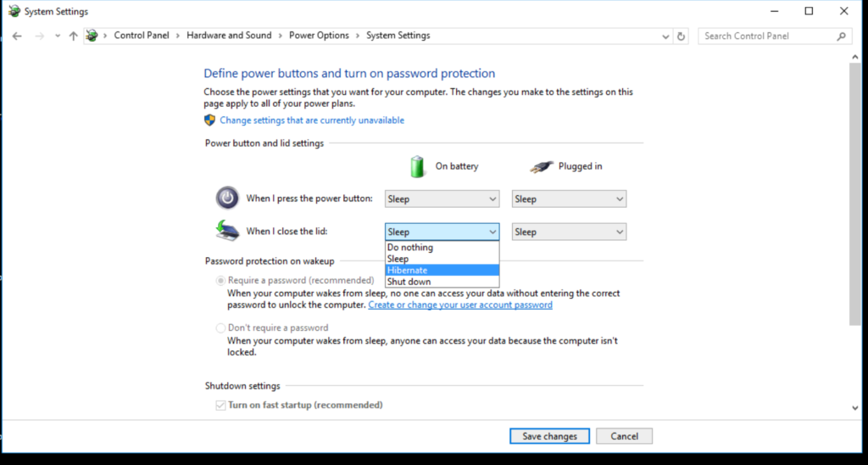Click the scrollbar up arrow
Image resolution: width=868 pixels, height=465 pixels.
[x=855, y=57]
